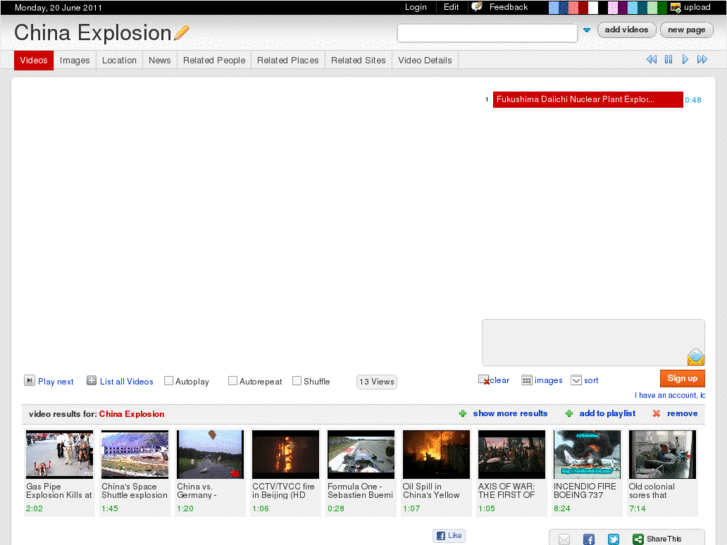727x545 pixels.
Task: Click the orange Sign up button
Action: (x=682, y=378)
